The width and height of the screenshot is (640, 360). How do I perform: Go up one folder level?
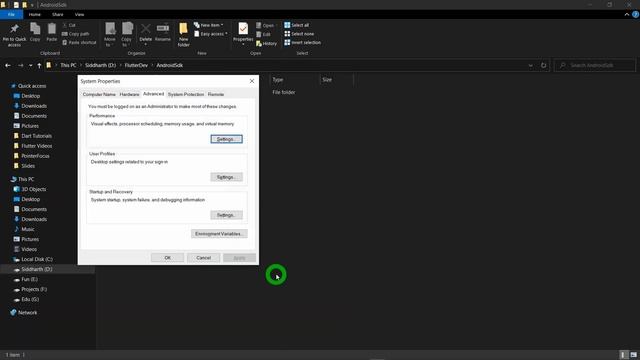(39, 65)
